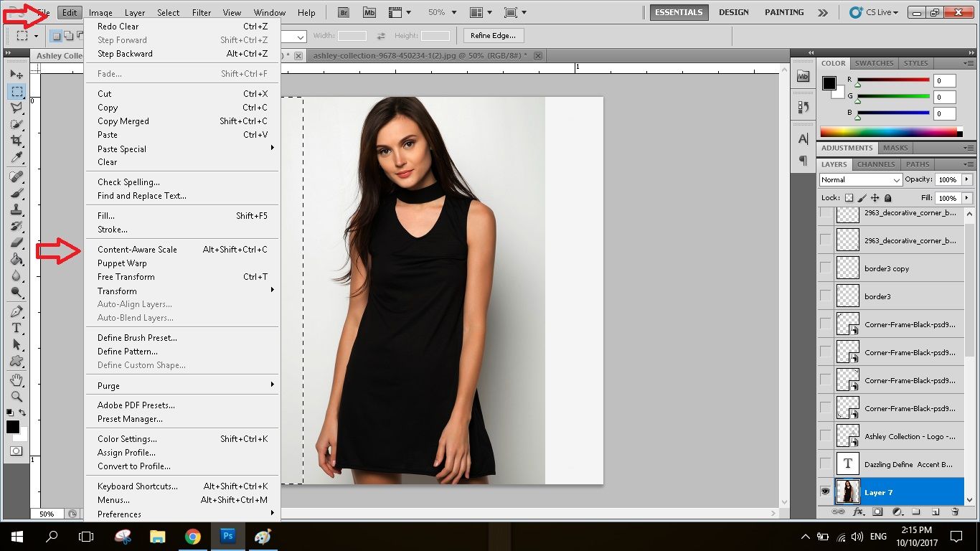Screen dimensions: 980x551
Task: Open the Color panel options menu
Action: pos(969,63)
